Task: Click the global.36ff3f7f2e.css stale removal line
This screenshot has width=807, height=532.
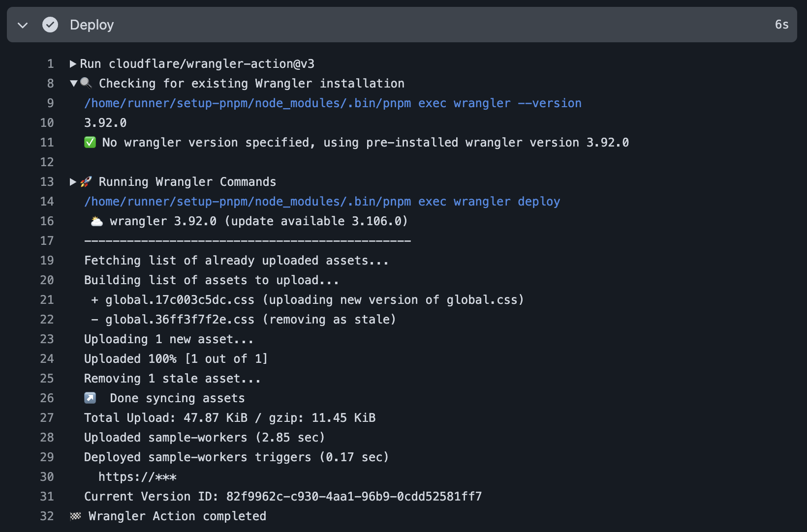Action: [x=244, y=320]
